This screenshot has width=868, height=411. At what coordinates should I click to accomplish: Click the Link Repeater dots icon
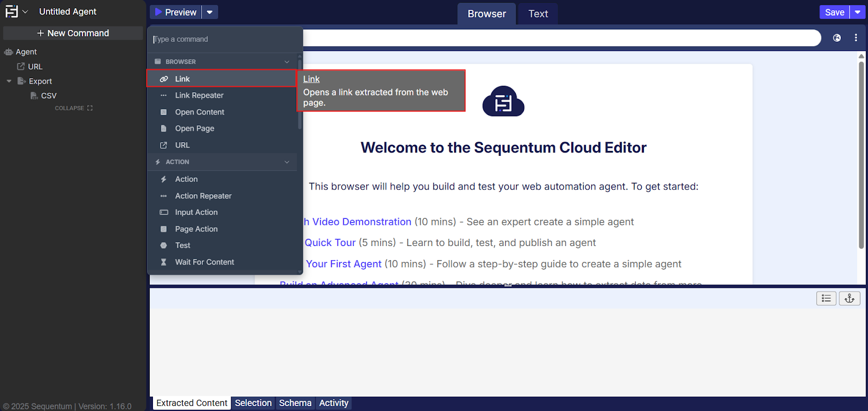pyautogui.click(x=164, y=96)
